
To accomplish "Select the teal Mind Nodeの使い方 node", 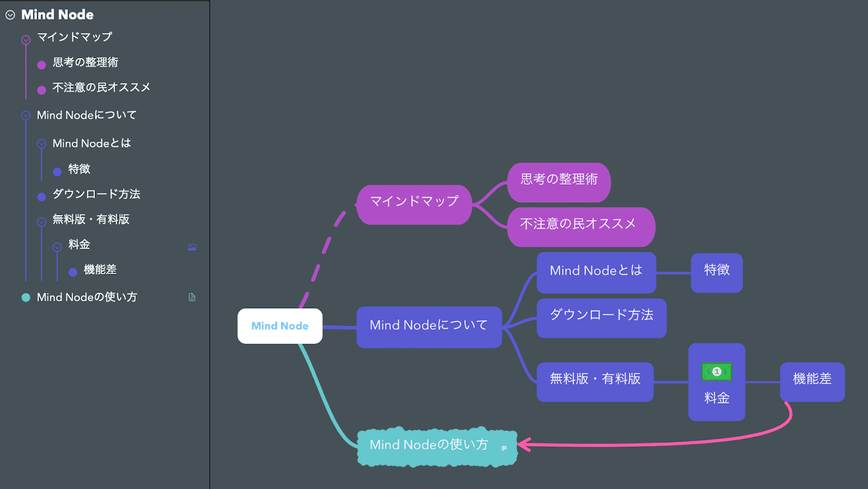I will tap(437, 447).
